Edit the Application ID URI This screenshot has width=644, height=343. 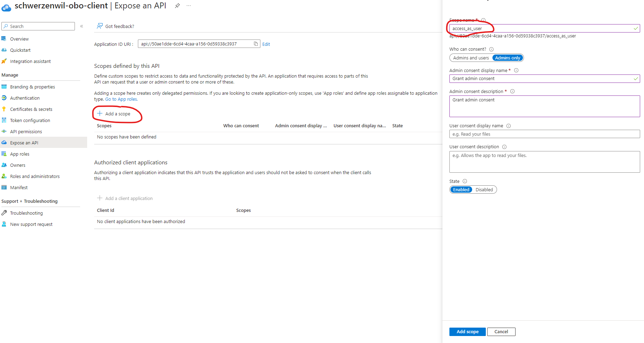(266, 44)
